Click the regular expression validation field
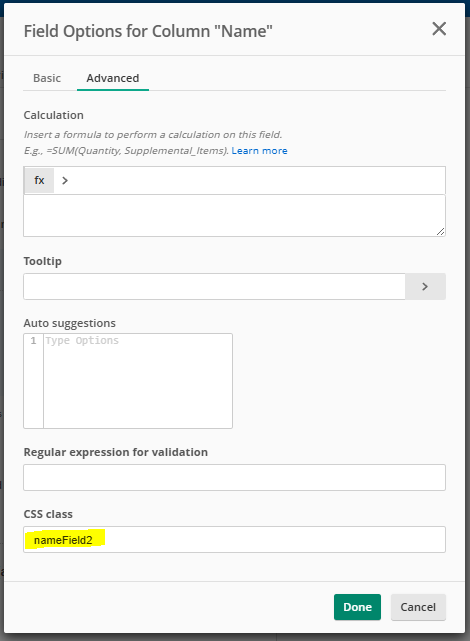This screenshot has width=470, height=641. pos(234,477)
